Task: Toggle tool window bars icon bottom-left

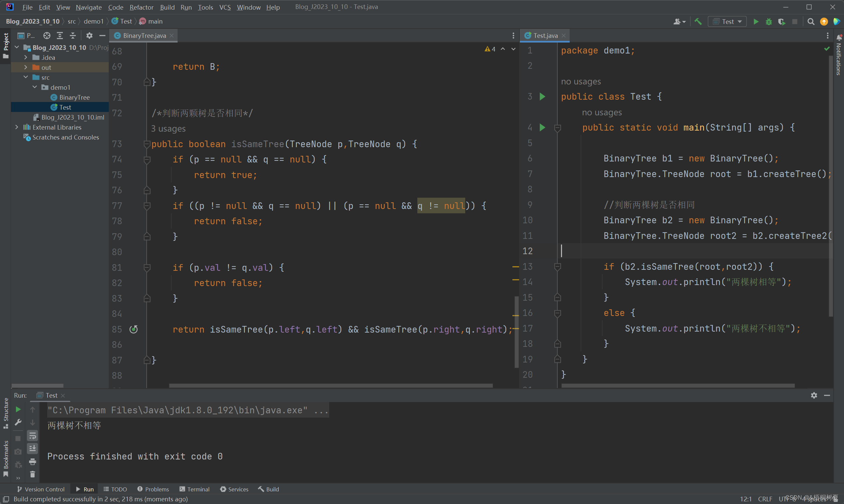Action: click(6, 499)
